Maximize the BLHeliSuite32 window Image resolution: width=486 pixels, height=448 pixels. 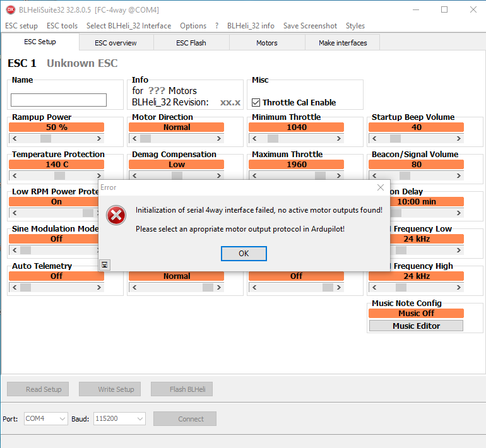tap(444, 9)
